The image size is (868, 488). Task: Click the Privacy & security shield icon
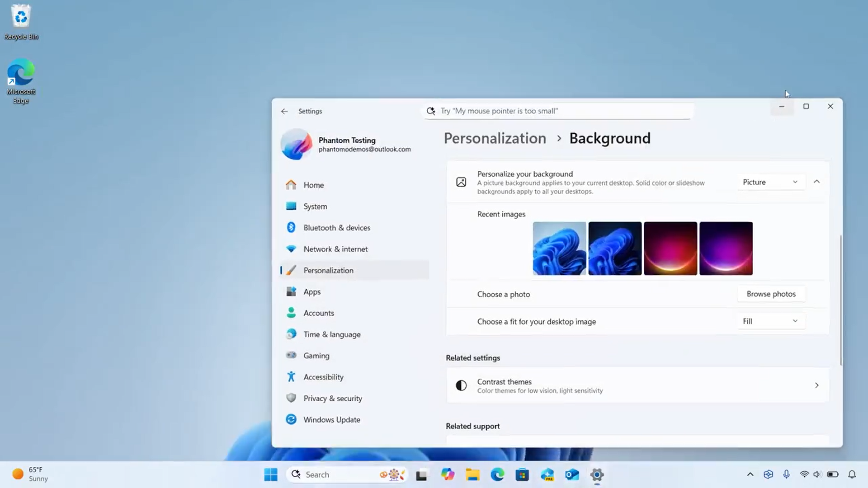(291, 398)
